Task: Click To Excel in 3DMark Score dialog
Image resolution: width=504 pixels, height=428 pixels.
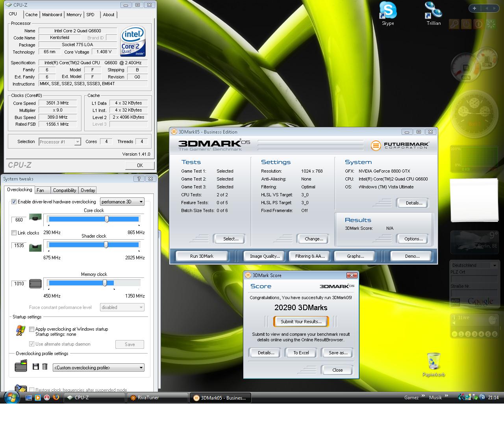Action: click(301, 353)
